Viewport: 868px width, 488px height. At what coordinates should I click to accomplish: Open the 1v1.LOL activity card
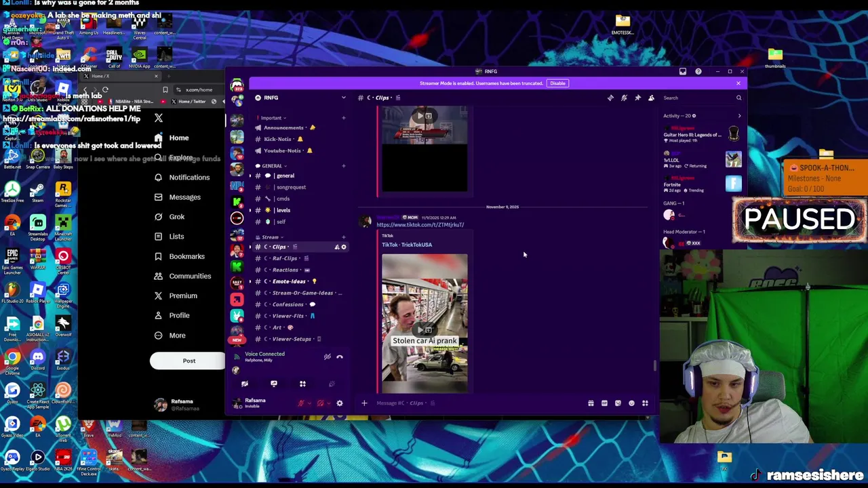[x=703, y=160]
